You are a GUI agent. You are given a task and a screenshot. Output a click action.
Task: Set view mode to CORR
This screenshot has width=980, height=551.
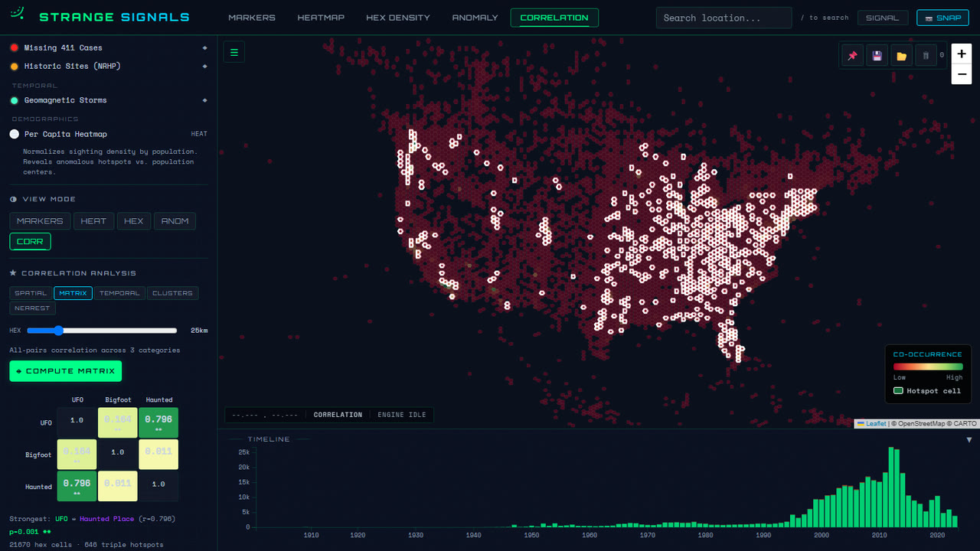click(30, 241)
